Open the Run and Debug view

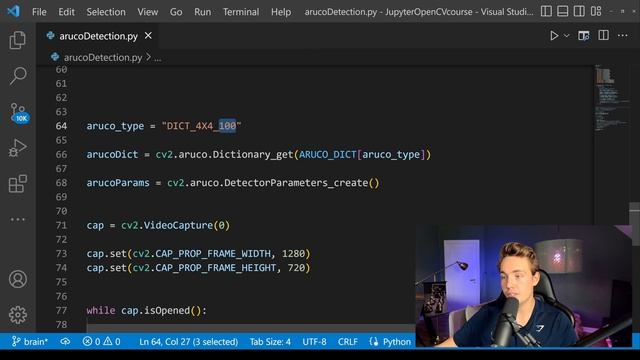(18, 148)
